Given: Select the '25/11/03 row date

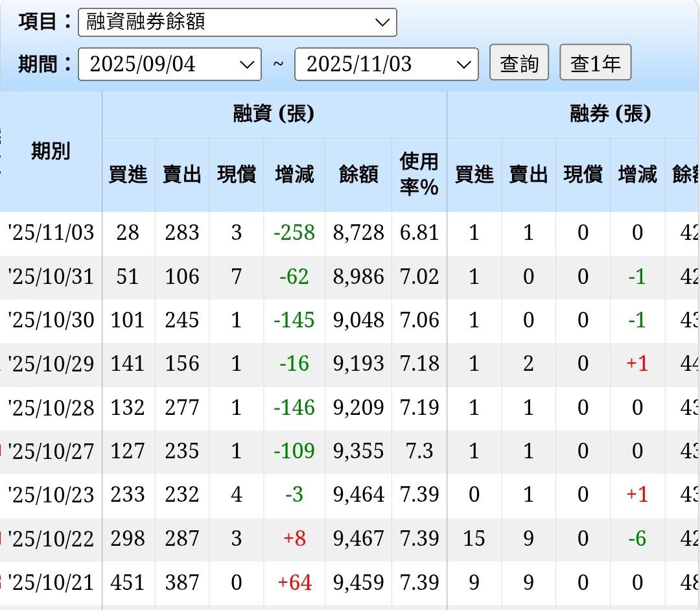Looking at the screenshot, I should (51, 233).
